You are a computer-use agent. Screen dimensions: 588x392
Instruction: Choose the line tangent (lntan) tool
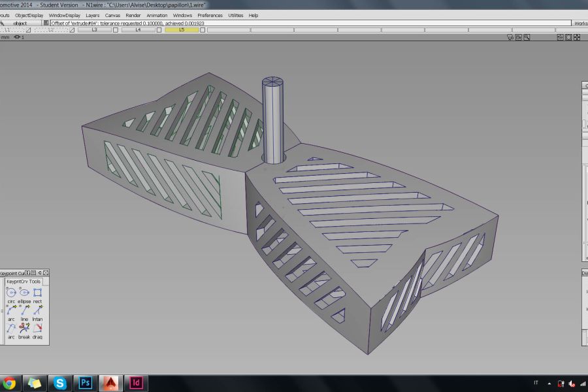coord(37,310)
